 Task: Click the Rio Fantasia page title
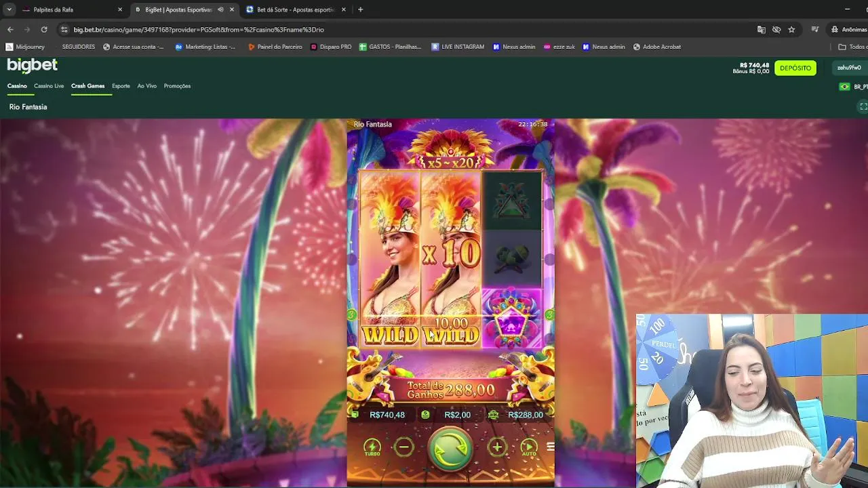(x=28, y=107)
